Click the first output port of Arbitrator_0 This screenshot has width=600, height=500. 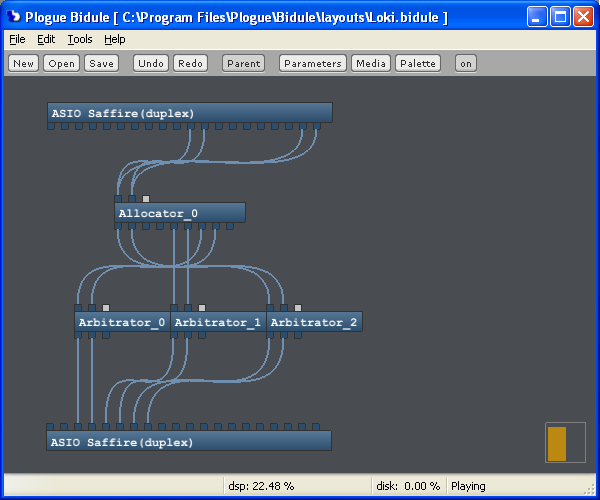tap(78, 335)
